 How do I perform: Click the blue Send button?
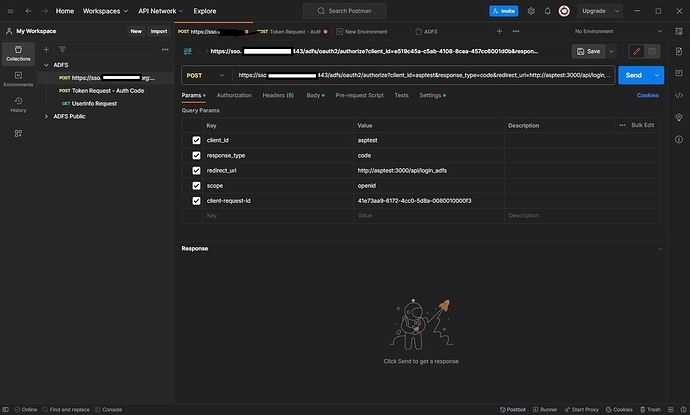coord(634,75)
